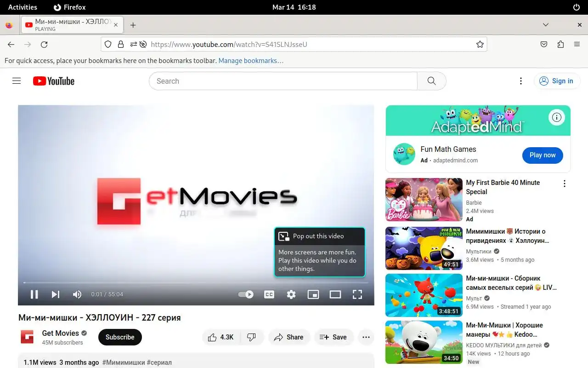Click the Sign in button

pos(556,81)
